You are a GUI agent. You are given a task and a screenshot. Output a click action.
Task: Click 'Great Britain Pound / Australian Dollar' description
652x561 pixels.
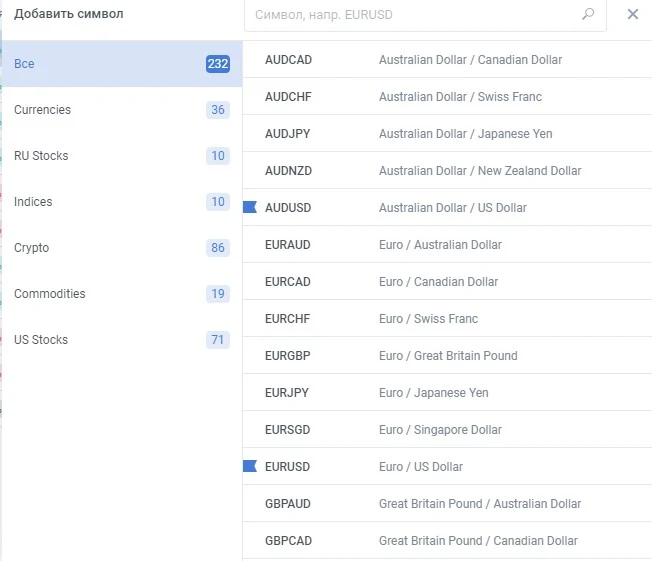480,504
